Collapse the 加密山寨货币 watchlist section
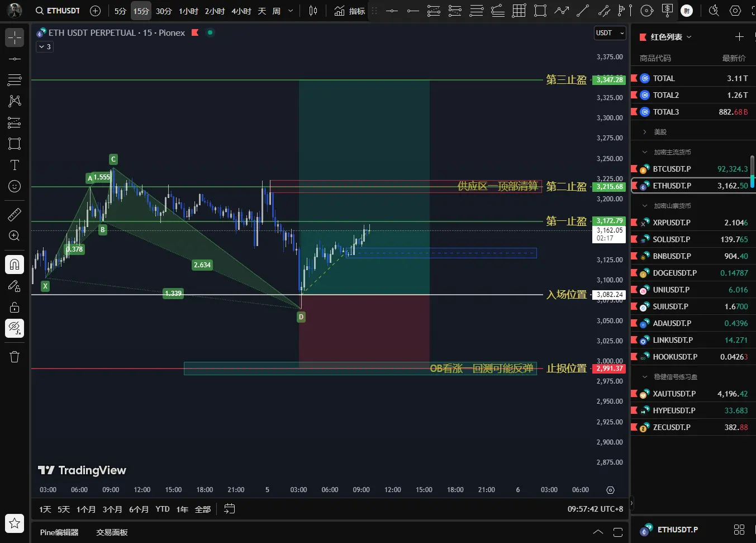The width and height of the screenshot is (756, 543). [645, 206]
